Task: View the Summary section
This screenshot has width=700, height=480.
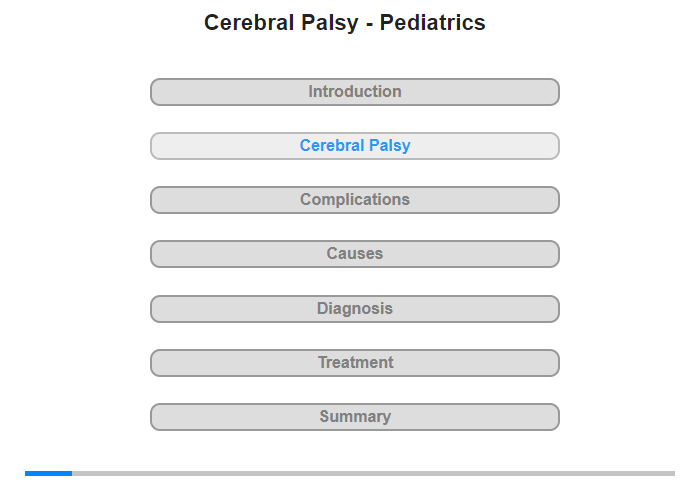Action: pos(354,417)
